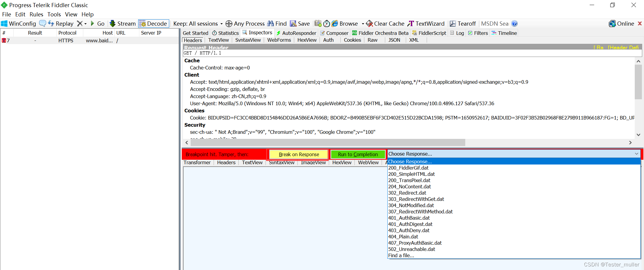Switch to the Timeline tab
Viewport: 644px width, 270px height.
pos(504,33)
